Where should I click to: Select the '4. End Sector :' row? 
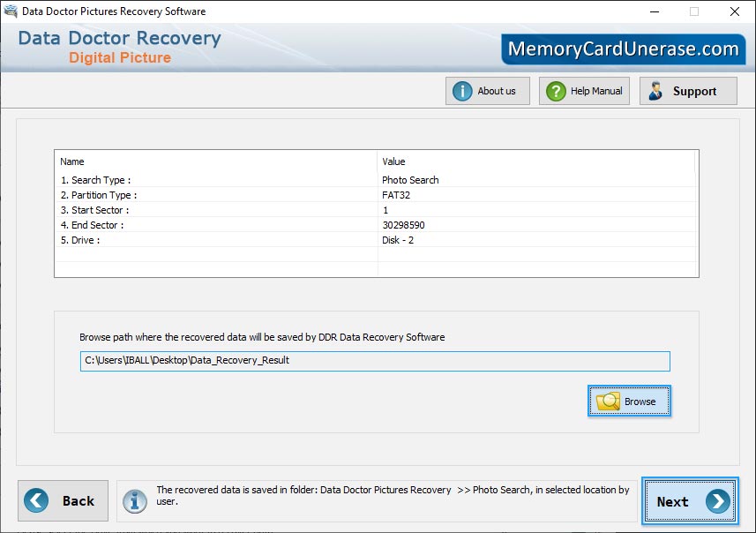[376, 225]
